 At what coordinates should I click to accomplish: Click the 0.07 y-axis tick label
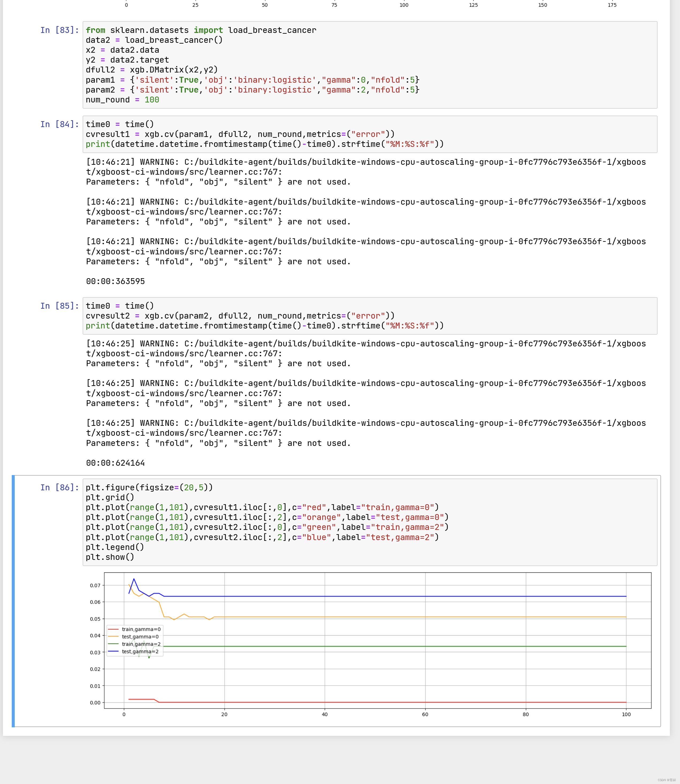(95, 586)
